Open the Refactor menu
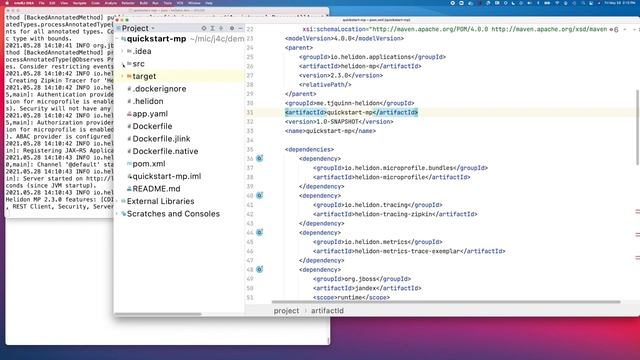Screen dimensions: 640x360 tap(128, 3)
